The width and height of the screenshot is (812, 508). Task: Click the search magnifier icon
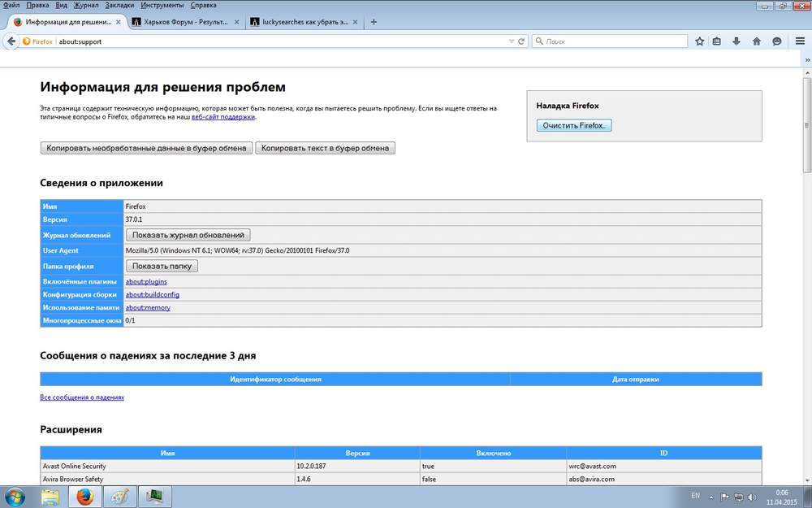[x=539, y=41]
